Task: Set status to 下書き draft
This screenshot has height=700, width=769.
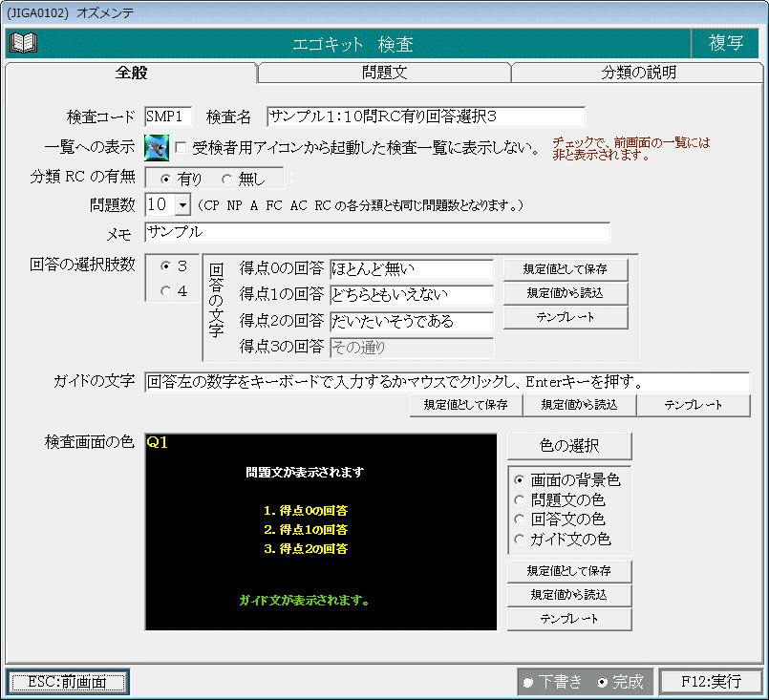Action: point(527,682)
